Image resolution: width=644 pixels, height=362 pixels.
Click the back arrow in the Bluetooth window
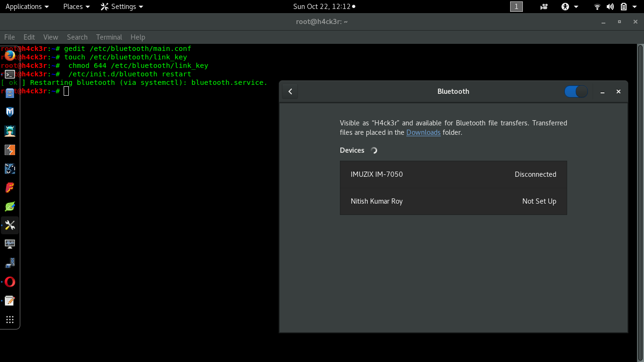[290, 91]
